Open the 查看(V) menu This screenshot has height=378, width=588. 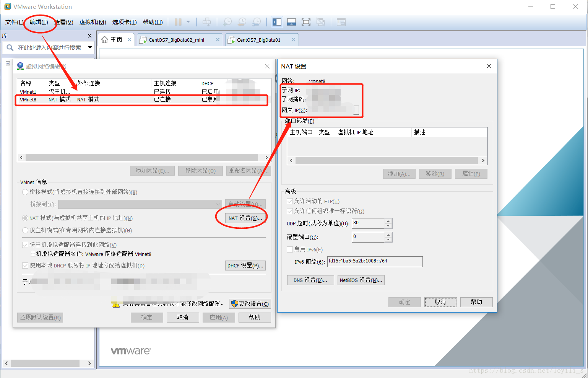(x=64, y=22)
